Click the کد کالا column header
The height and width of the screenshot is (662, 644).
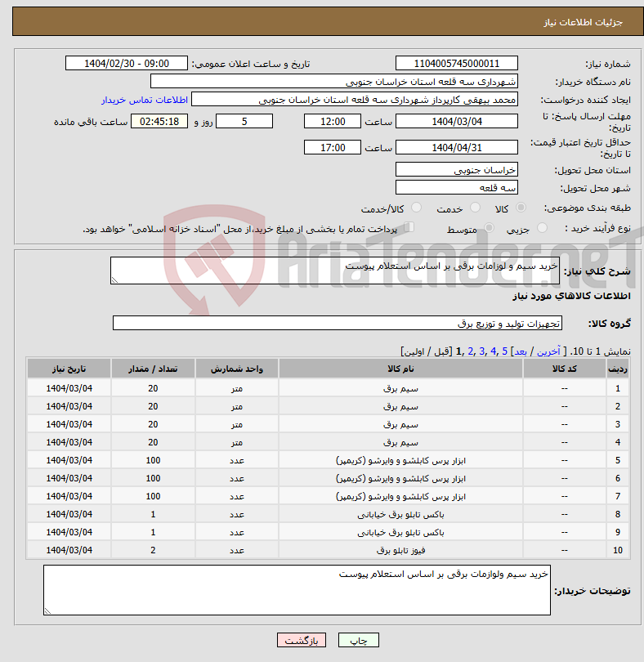[565, 369]
